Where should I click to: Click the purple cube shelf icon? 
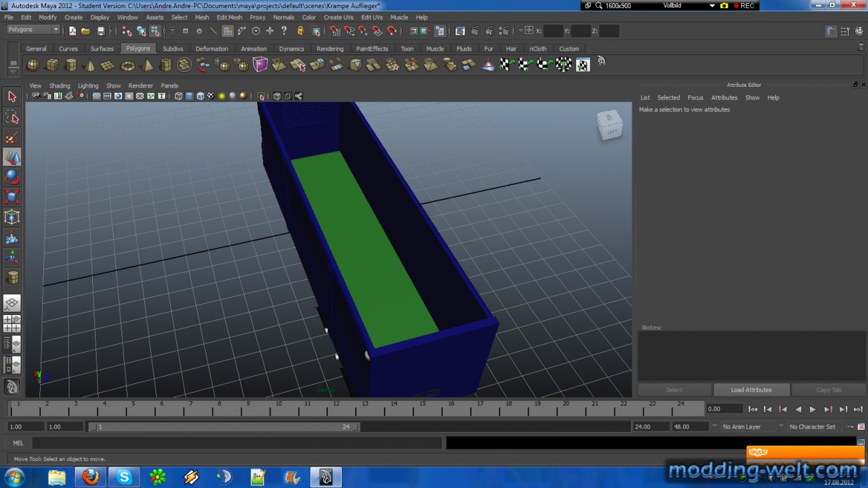[x=260, y=65]
